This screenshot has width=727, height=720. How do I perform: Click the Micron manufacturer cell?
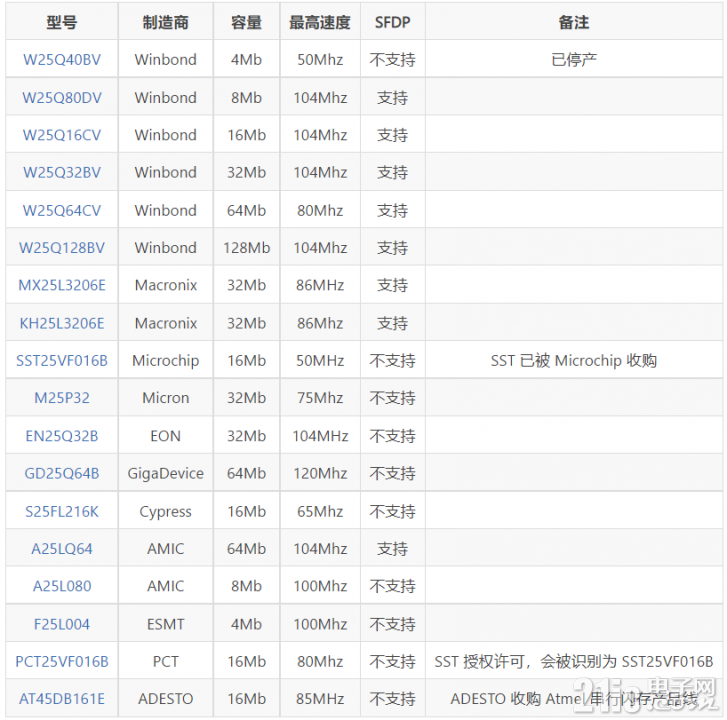pos(166,398)
